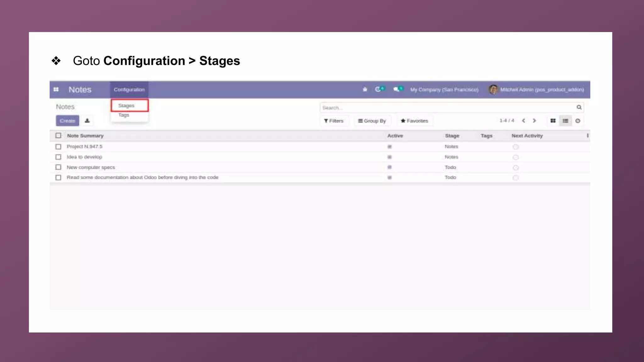Viewport: 644px width, 362px height.
Task: Click the import records download icon
Action: (x=87, y=121)
